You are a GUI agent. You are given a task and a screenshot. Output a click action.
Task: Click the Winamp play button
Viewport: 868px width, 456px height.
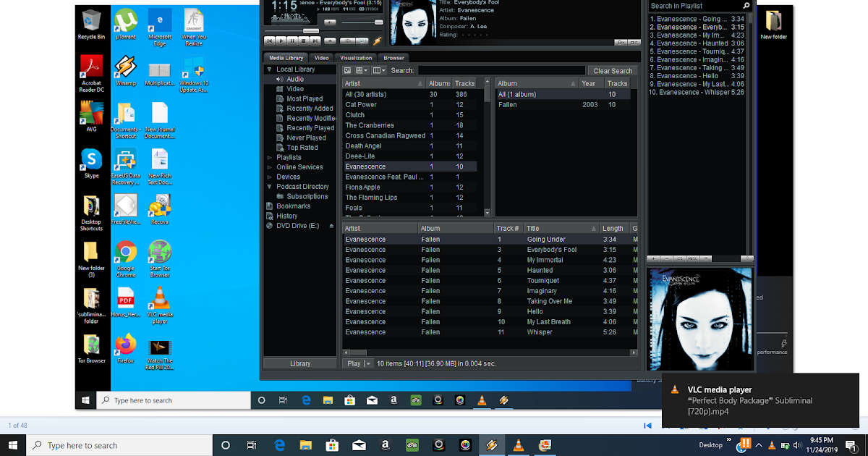(281, 41)
